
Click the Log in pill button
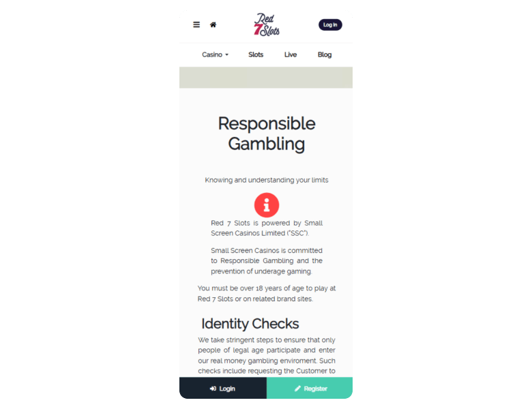point(330,25)
